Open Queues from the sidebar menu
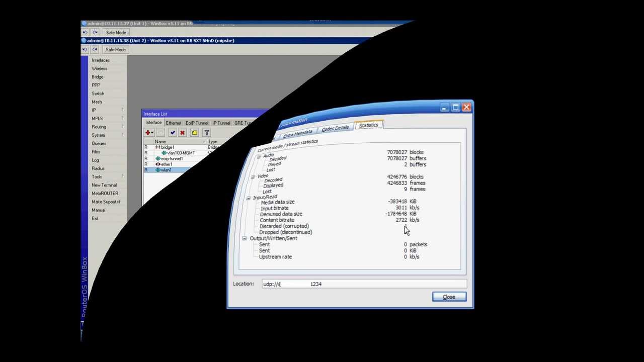 point(99,143)
